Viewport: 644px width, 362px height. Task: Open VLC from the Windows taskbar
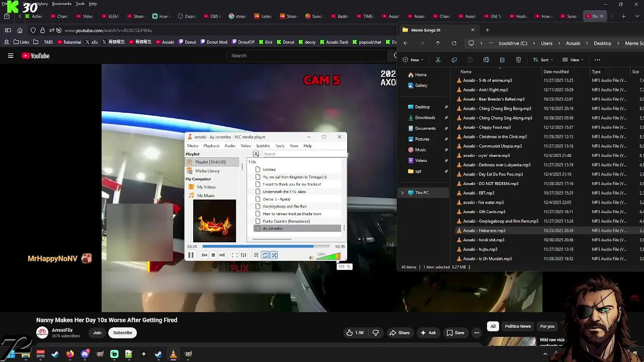(x=173, y=354)
